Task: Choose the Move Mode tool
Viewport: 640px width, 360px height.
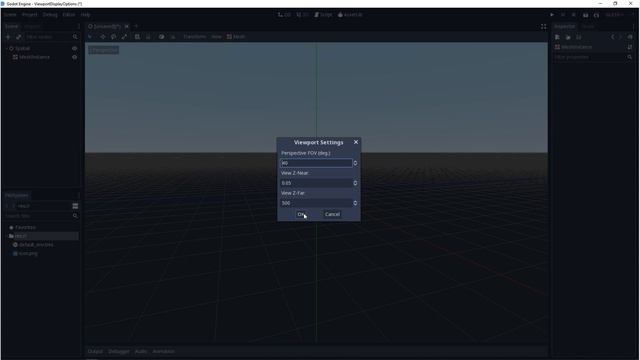Action: [x=102, y=37]
